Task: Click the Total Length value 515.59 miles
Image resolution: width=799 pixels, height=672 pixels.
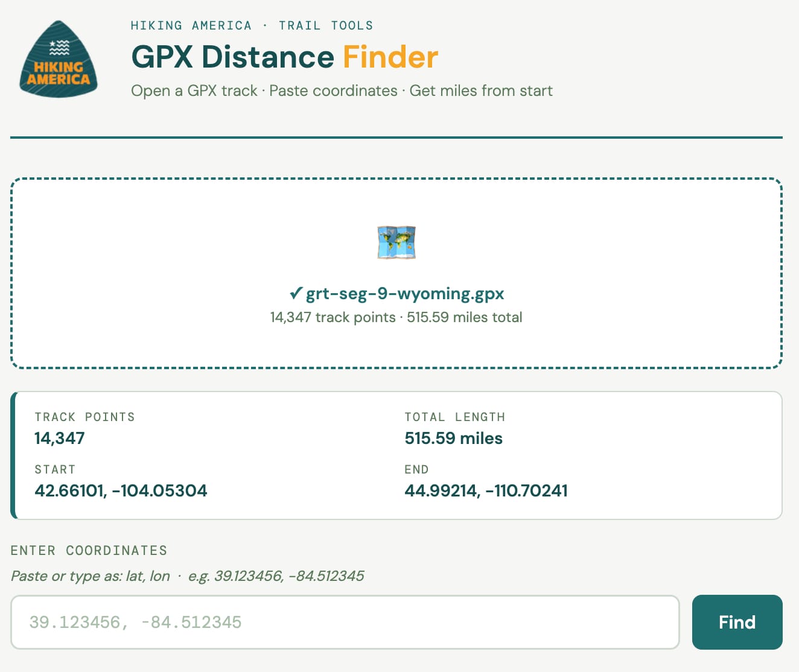Action: click(454, 438)
